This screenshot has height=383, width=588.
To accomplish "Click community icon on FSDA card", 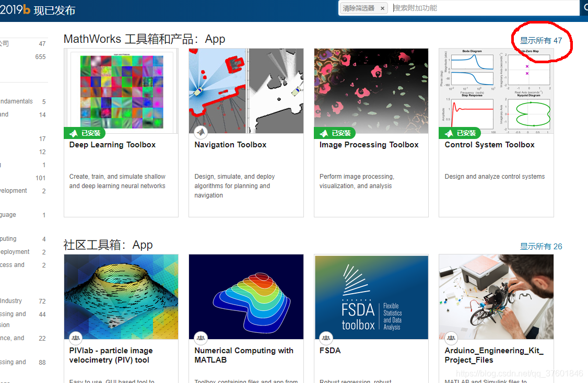I will pos(326,338).
